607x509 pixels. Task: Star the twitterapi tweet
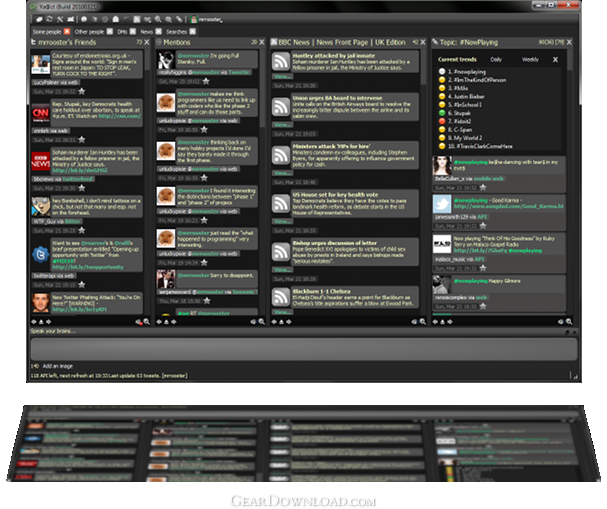(82, 284)
